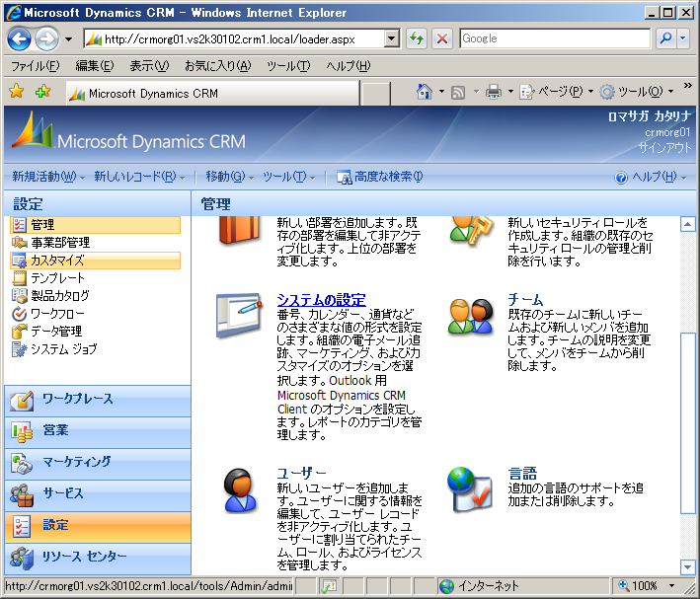Open the ヘルプ(H) menu in menu bar
The height and width of the screenshot is (599, 700).
pos(349,66)
